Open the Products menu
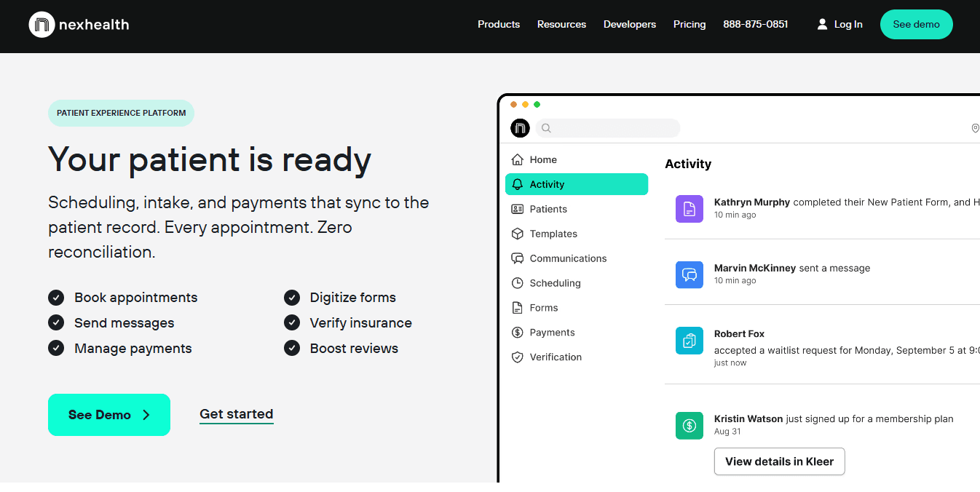This screenshot has width=980, height=492. 499,24
